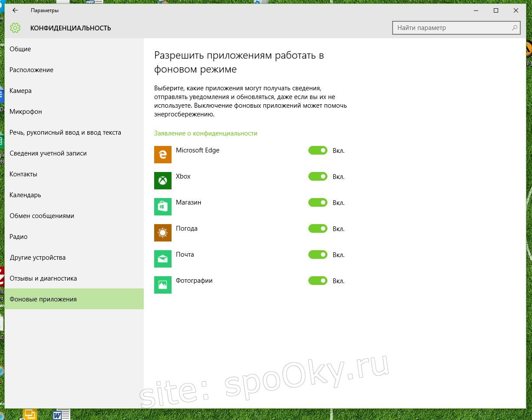Click the Найти параметр search field

point(456,28)
